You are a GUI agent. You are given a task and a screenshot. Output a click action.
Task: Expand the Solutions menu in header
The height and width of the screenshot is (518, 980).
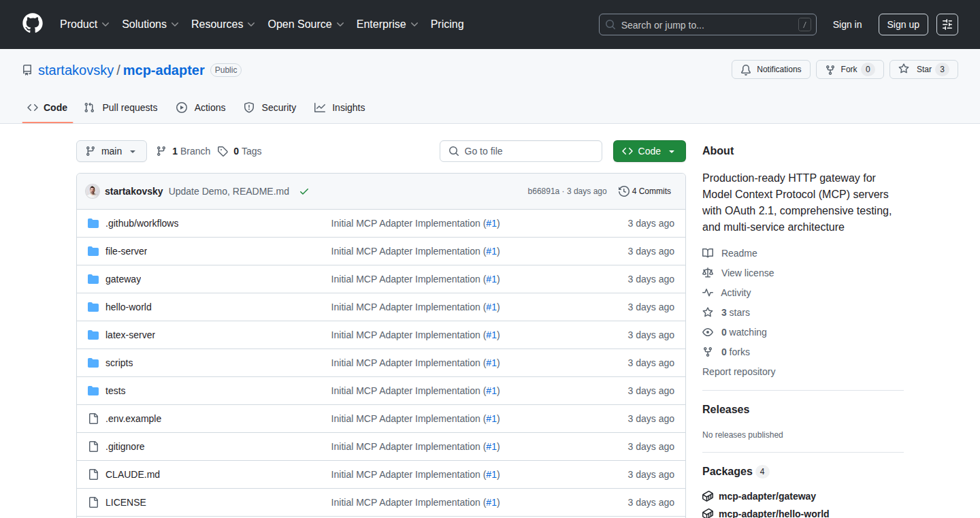click(150, 25)
